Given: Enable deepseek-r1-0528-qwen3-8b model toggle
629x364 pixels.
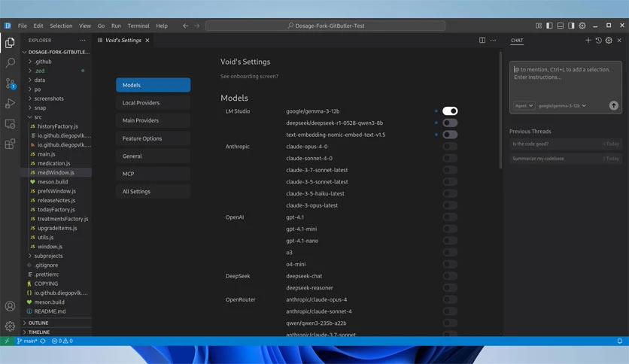Looking at the screenshot, I should (x=450, y=123).
